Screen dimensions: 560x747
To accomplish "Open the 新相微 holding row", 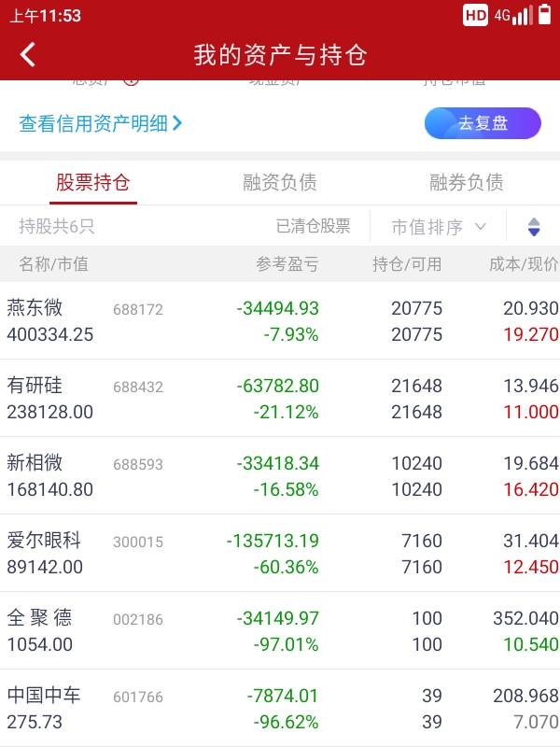I will [280, 476].
